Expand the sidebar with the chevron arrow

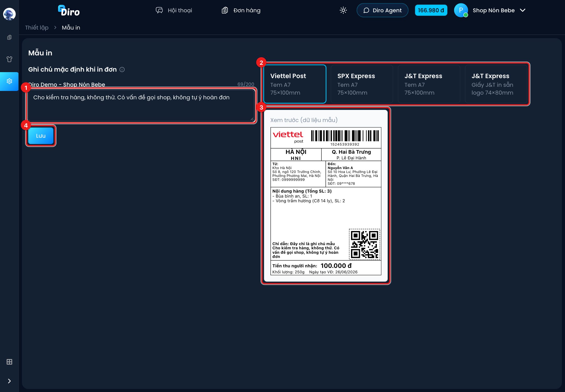[x=9, y=381]
